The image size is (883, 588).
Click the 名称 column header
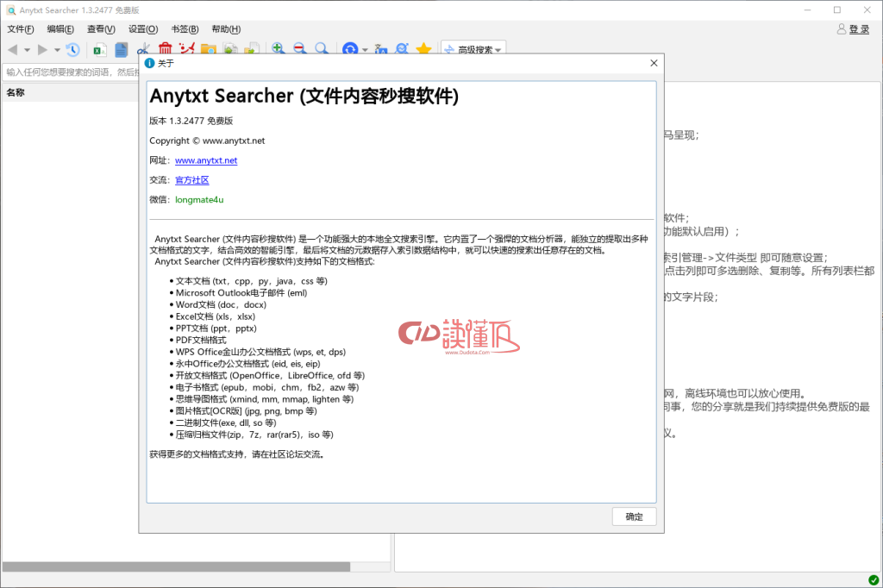click(16, 92)
